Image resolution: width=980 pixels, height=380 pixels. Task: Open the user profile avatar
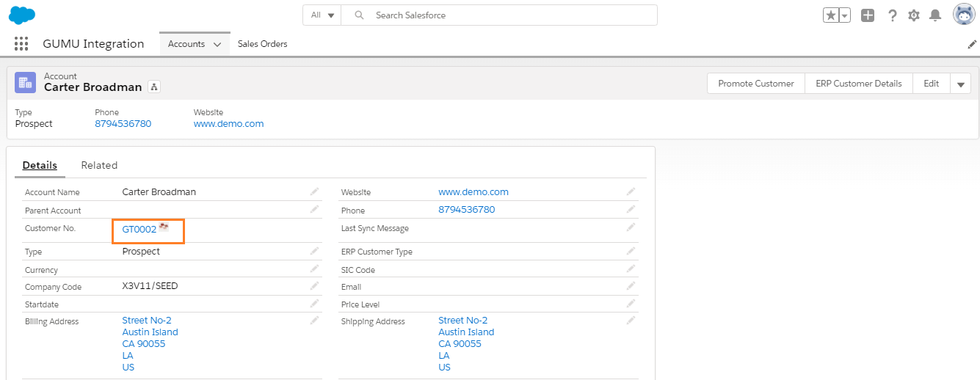coord(964,15)
